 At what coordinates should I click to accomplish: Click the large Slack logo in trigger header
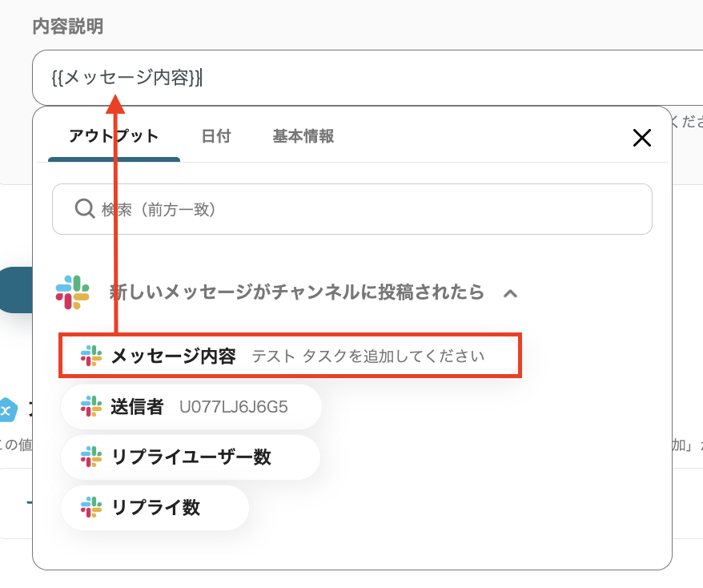73,292
